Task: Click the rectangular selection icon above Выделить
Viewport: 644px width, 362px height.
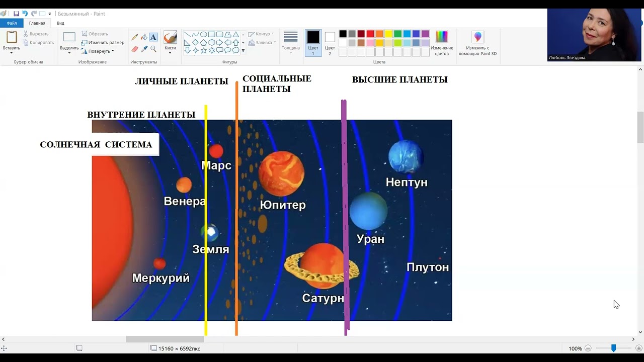Action: pos(69,37)
